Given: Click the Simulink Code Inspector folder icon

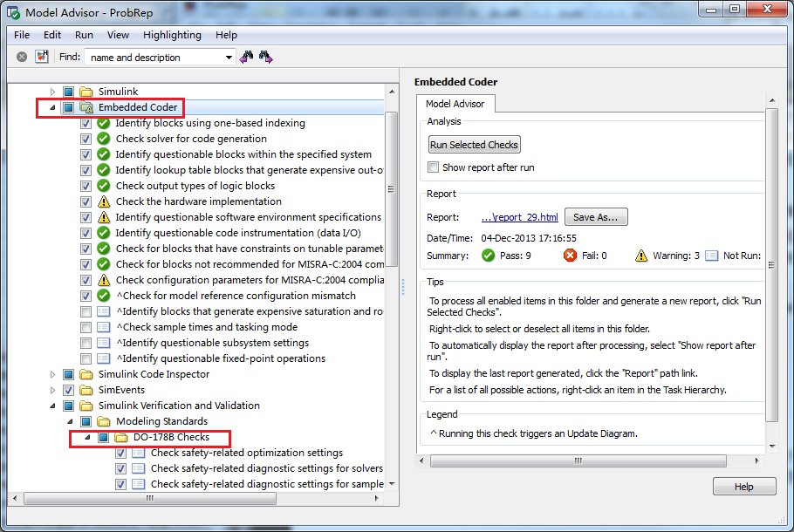Looking at the screenshot, I should pyautogui.click(x=86, y=374).
